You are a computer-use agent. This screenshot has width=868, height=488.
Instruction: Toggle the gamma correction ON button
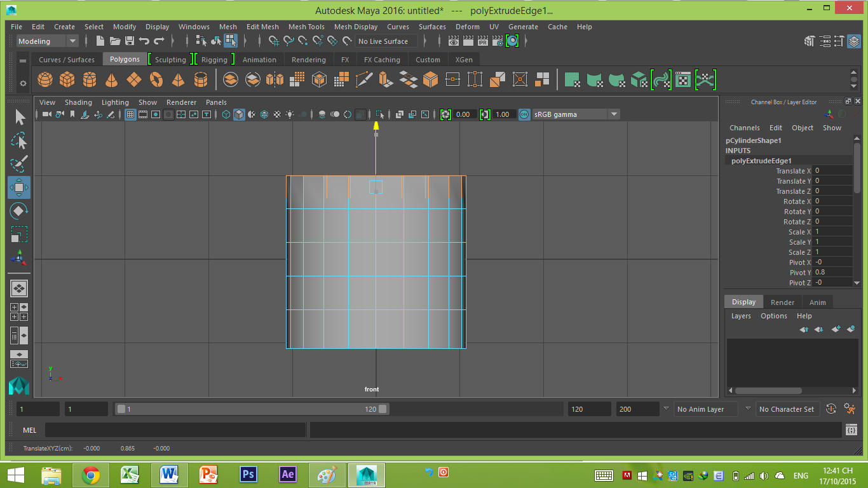click(524, 114)
